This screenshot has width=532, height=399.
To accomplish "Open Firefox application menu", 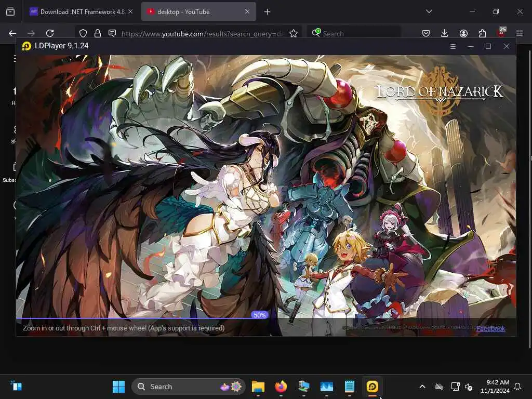I will tap(520, 33).
